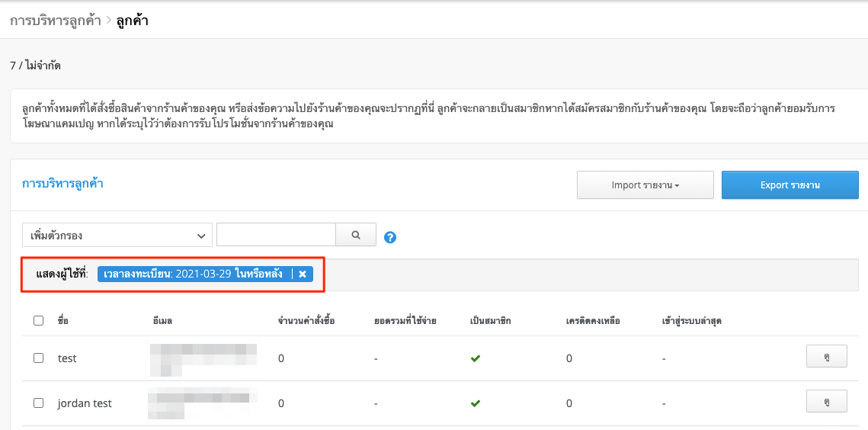The width and height of the screenshot is (868, 430).
Task: Click the ลูกค้า breadcrumb item
Action: (x=132, y=21)
